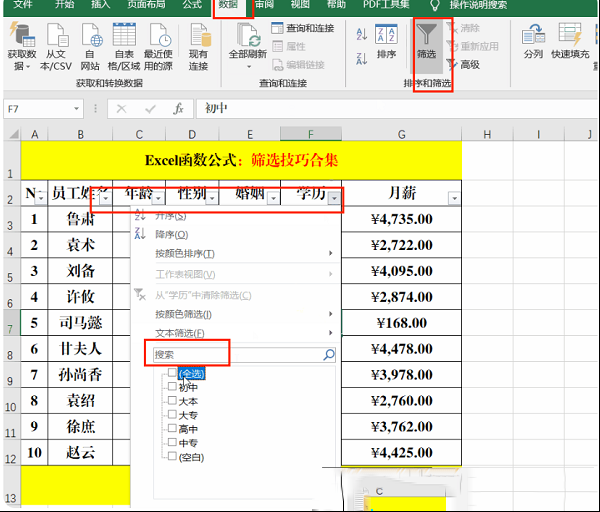Open the 获取数据 (Get Data) tool
The width and height of the screenshot is (600, 512).
22,46
